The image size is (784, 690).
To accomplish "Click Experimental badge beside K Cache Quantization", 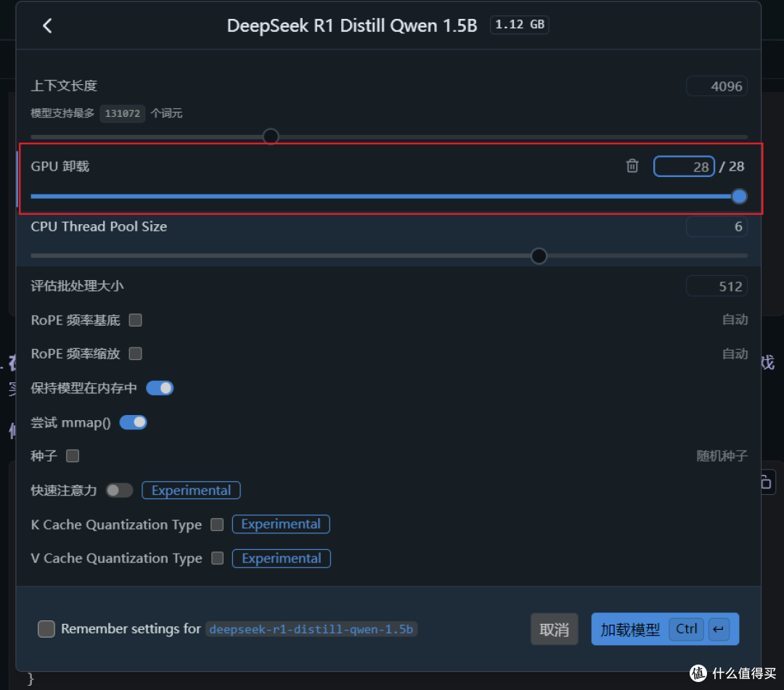I will [280, 524].
